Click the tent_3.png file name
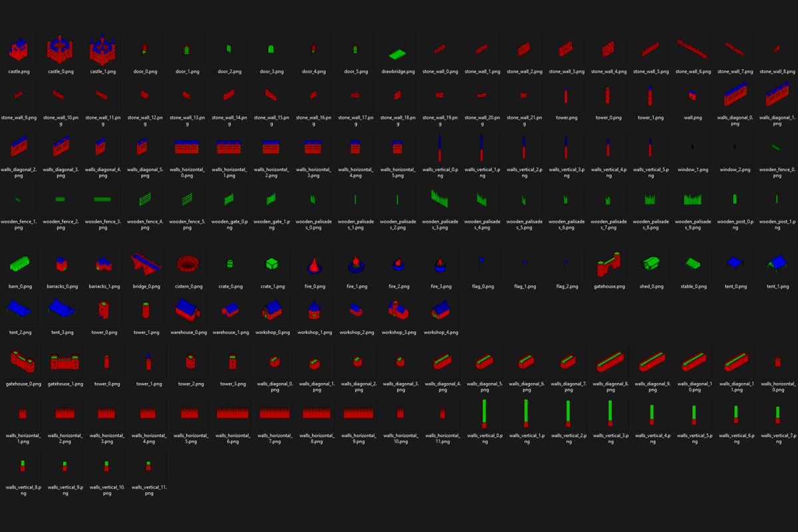798x532 pixels. point(61,332)
